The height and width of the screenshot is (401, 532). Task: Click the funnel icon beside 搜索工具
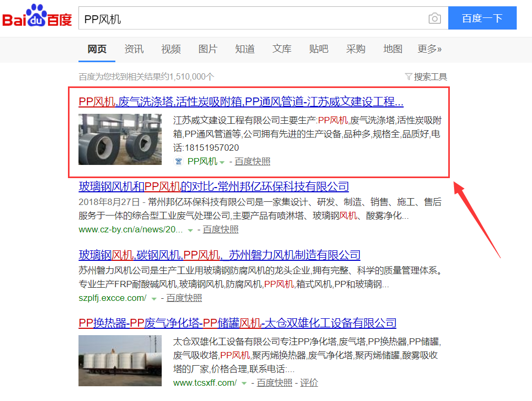point(409,76)
